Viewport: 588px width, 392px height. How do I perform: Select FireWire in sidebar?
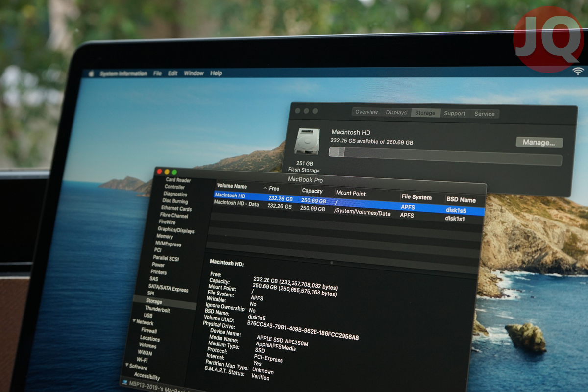tap(167, 222)
